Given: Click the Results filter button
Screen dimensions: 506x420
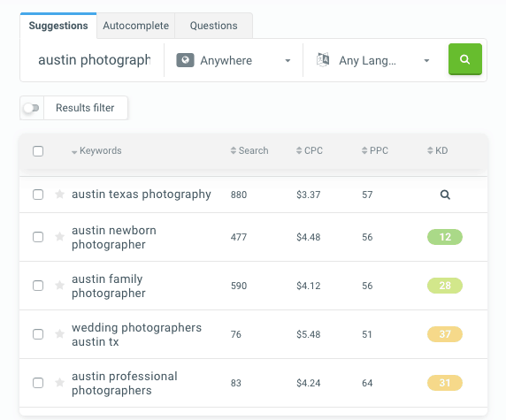Looking at the screenshot, I should pos(85,108).
